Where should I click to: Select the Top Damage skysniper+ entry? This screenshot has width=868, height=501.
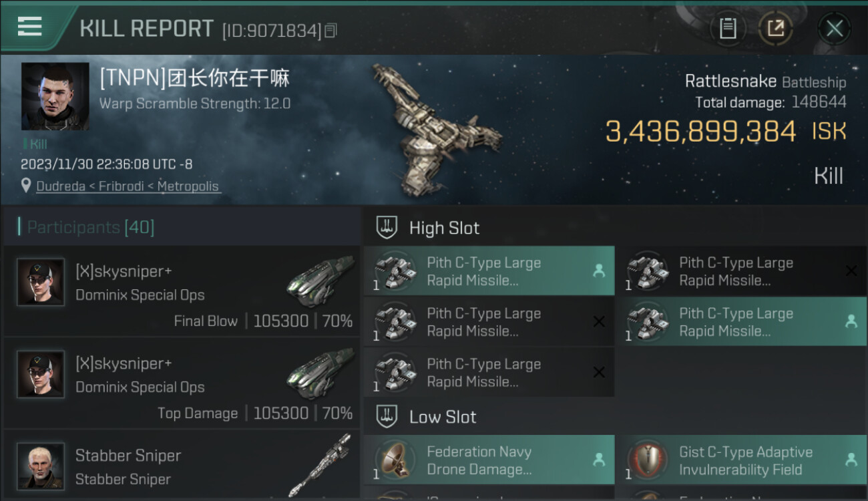tap(182, 383)
